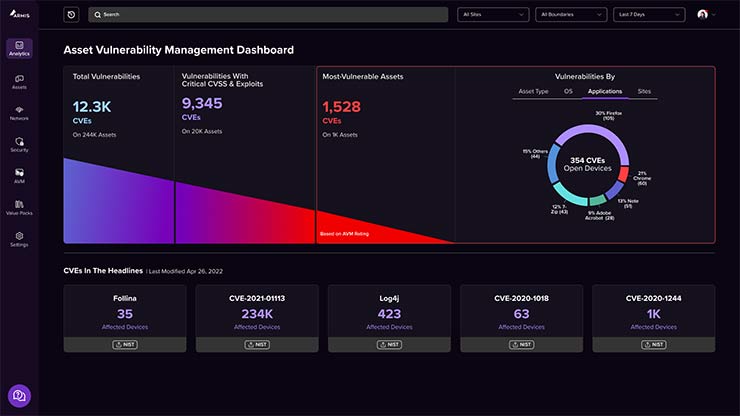Screen dimensions: 740x416
Task: Open the Network sidebar section
Action: [x=19, y=112]
